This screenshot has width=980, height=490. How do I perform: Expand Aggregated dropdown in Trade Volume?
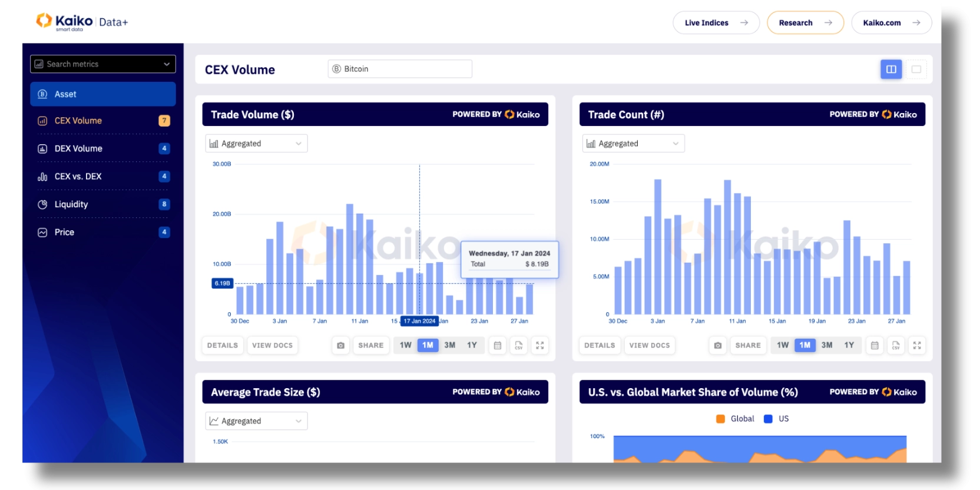click(256, 143)
